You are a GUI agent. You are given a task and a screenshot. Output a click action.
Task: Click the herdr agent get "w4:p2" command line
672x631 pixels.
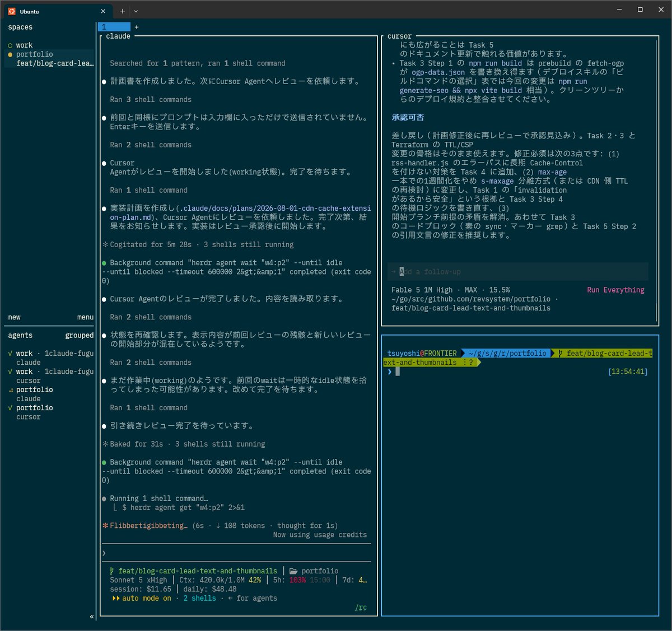(183, 508)
